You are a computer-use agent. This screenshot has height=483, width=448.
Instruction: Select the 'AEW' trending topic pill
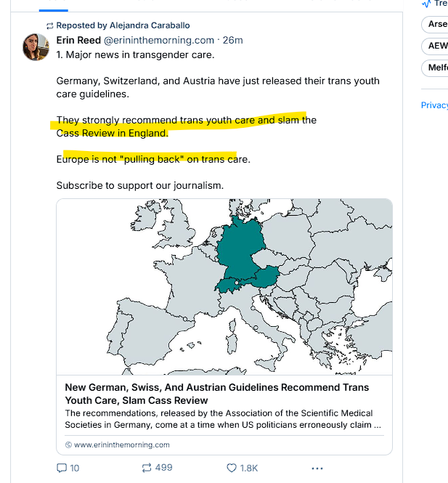pos(437,46)
